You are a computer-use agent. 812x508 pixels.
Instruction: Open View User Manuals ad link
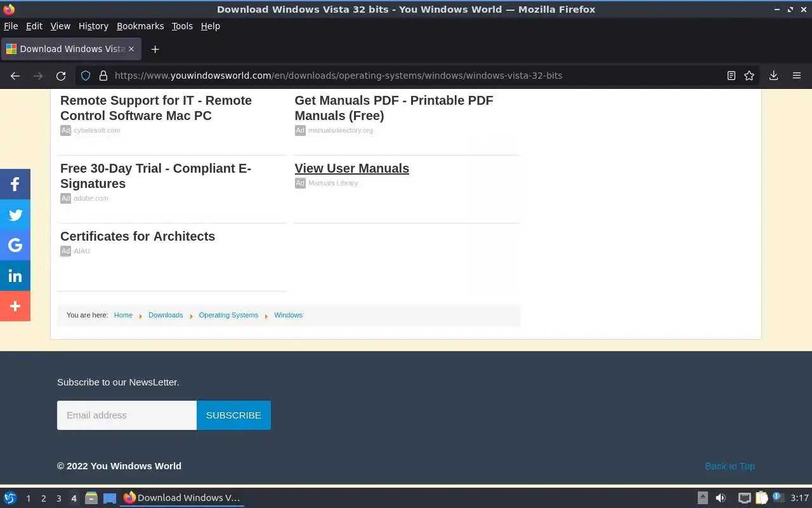coord(351,168)
